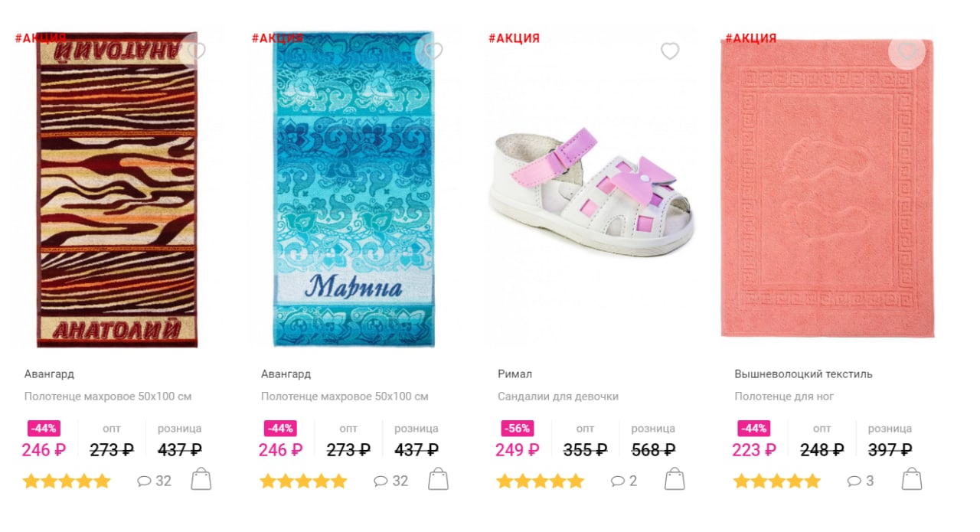
Task: Add Марина towel to shopping bag
Action: [438, 479]
